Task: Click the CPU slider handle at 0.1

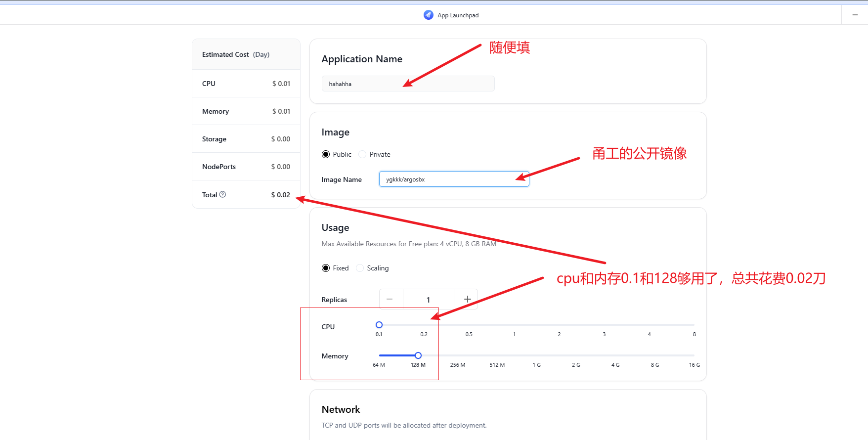Action: 379,325
